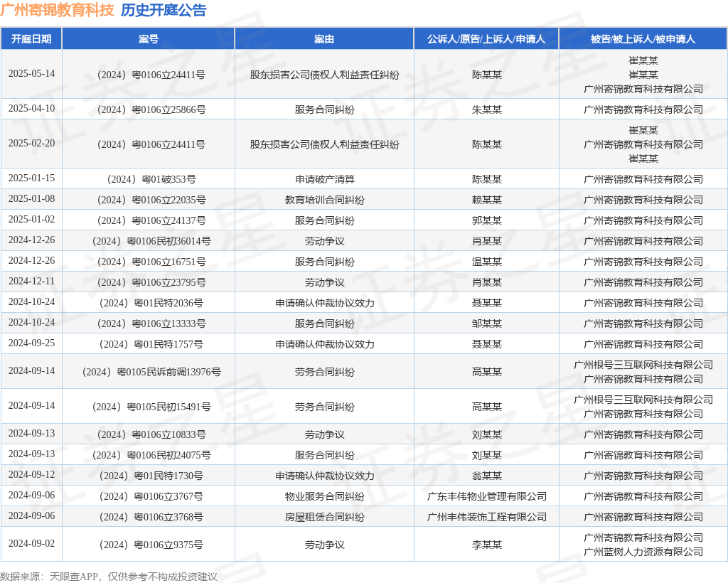Select date cell 2025-01-02
The height and width of the screenshot is (583, 728).
[x=31, y=219]
